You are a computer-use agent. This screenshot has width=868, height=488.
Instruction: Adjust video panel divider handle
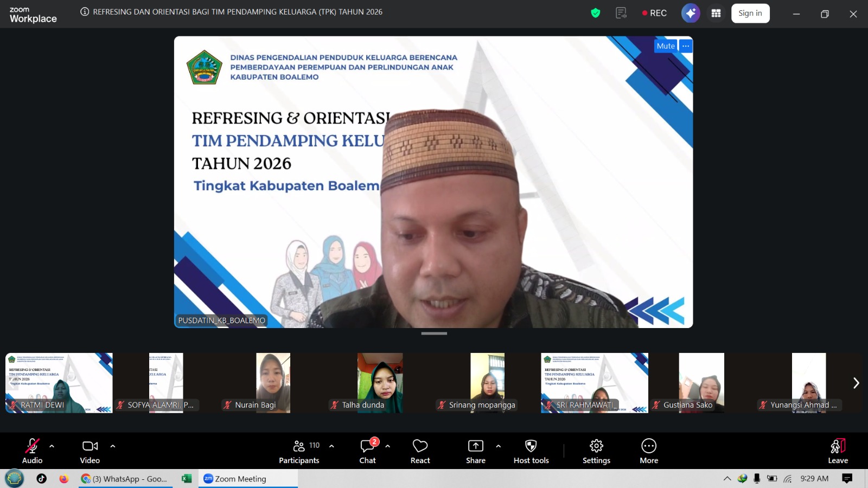tap(434, 333)
